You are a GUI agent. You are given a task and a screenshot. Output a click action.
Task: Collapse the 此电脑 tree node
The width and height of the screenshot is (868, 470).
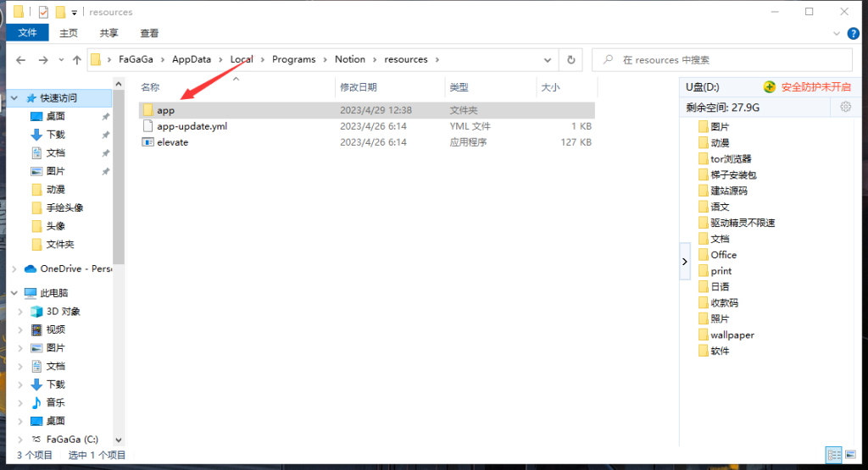(14, 293)
